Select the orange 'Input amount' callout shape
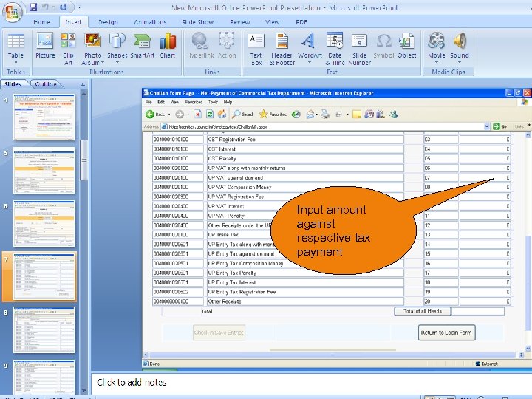This screenshot has height=399, width=532. (x=344, y=230)
